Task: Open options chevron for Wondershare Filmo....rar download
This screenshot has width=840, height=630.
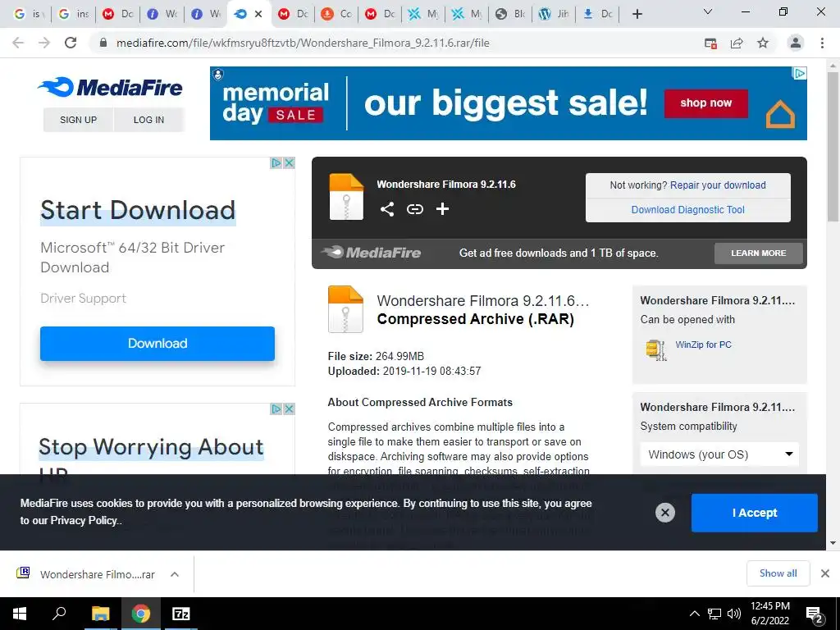Action: click(x=175, y=574)
